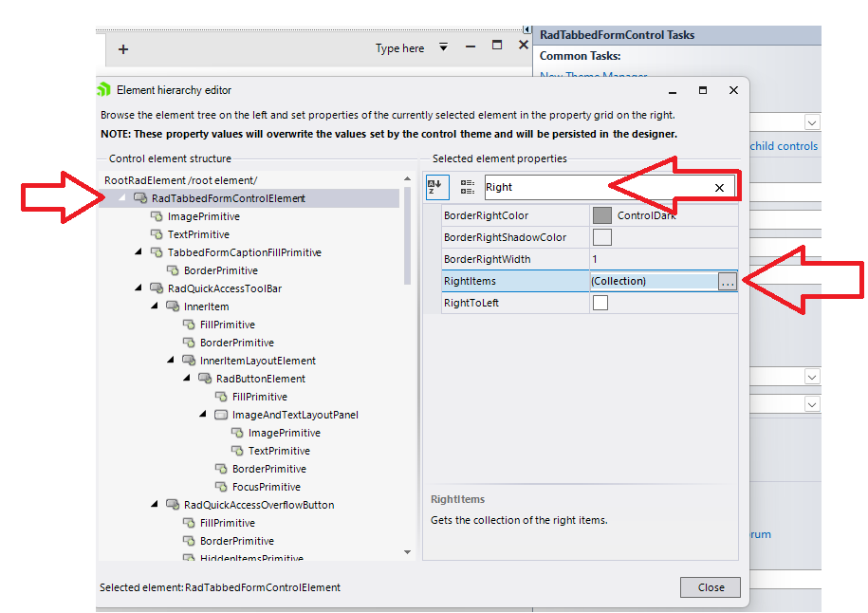Viewport: 868px width, 613px height.
Task: Select the FocusPrimitive tree node
Action: click(267, 487)
